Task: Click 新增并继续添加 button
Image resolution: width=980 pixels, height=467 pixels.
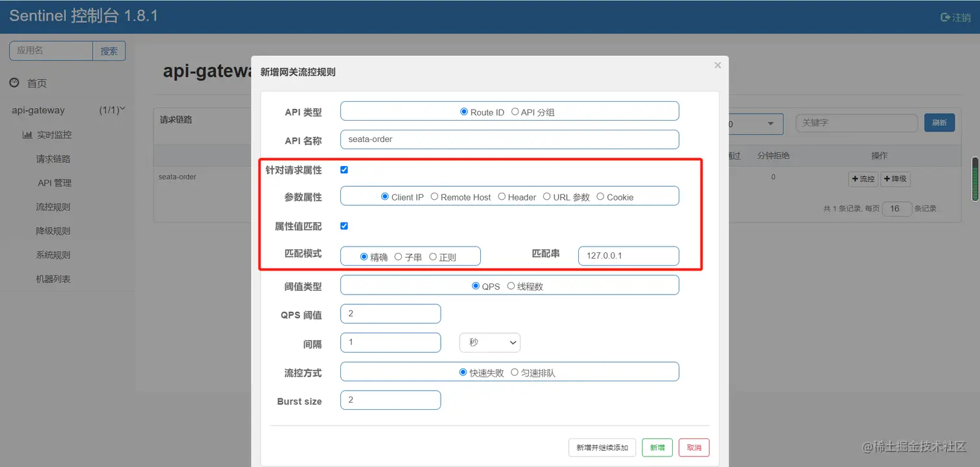Action: click(x=602, y=448)
